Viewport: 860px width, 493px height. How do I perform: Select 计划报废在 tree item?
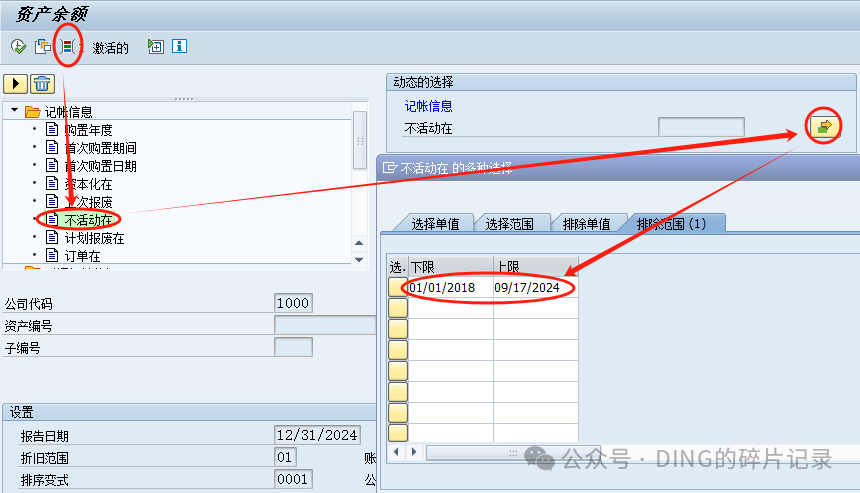point(94,239)
